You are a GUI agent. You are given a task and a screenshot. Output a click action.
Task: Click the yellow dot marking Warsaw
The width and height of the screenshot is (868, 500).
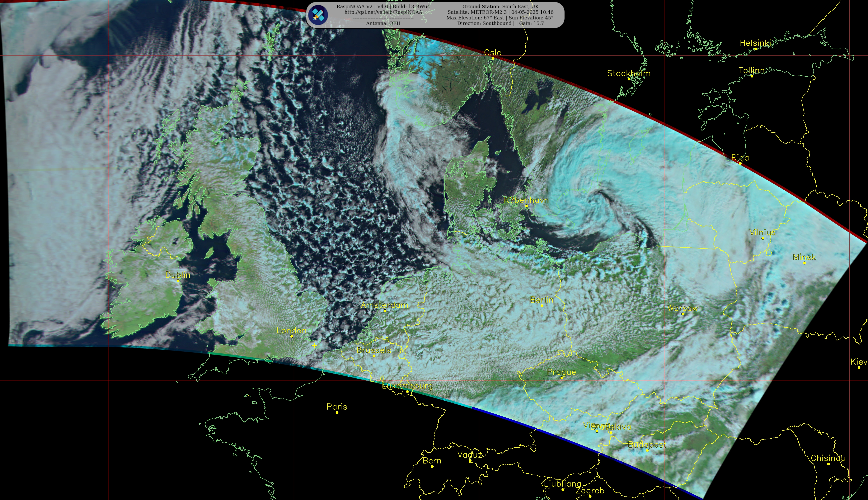pyautogui.click(x=682, y=314)
